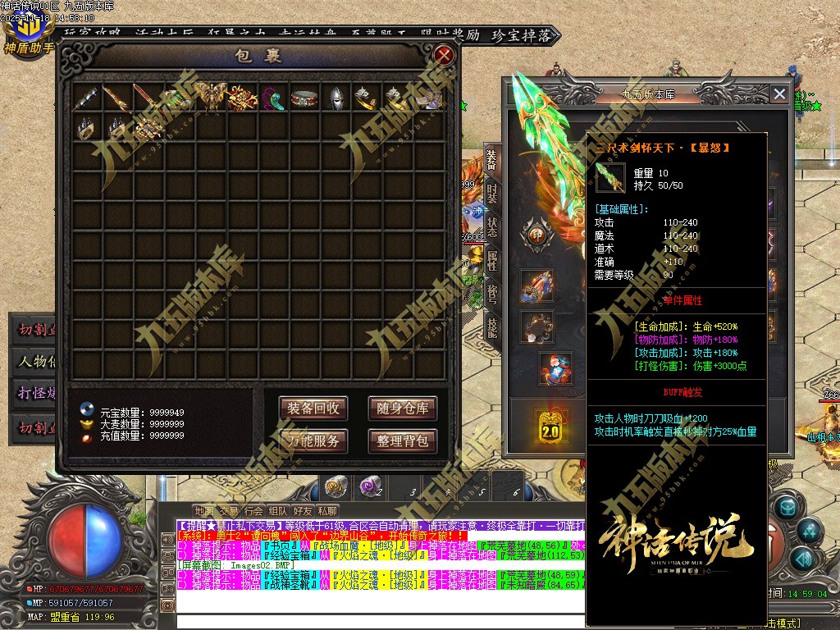Use the orange spiral stone in hotbar slot 1
840x630 pixels.
(336, 486)
